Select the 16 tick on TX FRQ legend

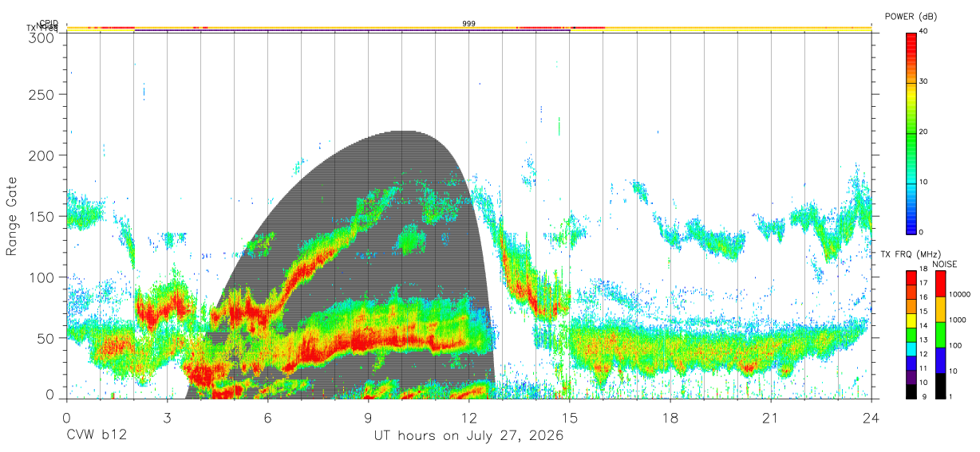924,298
